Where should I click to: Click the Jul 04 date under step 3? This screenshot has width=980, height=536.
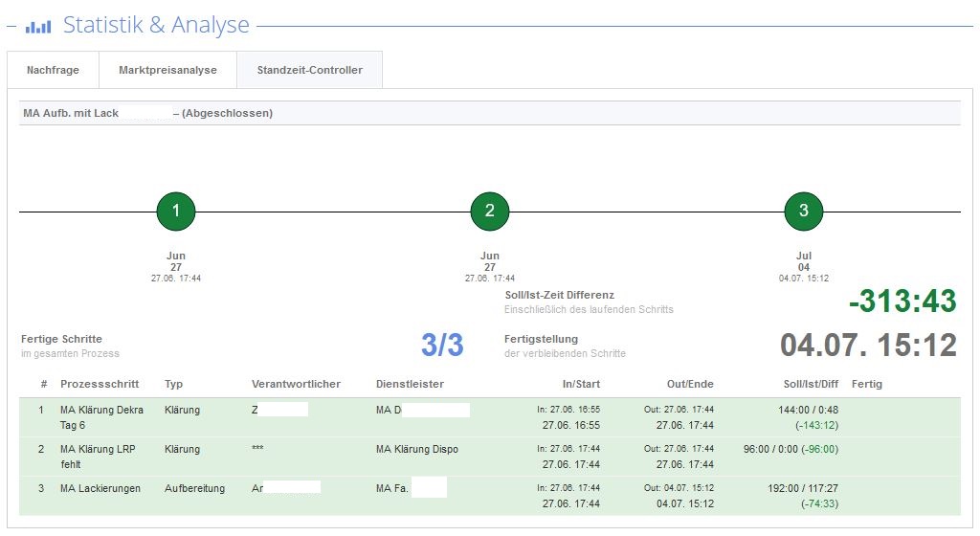pyautogui.click(x=804, y=261)
